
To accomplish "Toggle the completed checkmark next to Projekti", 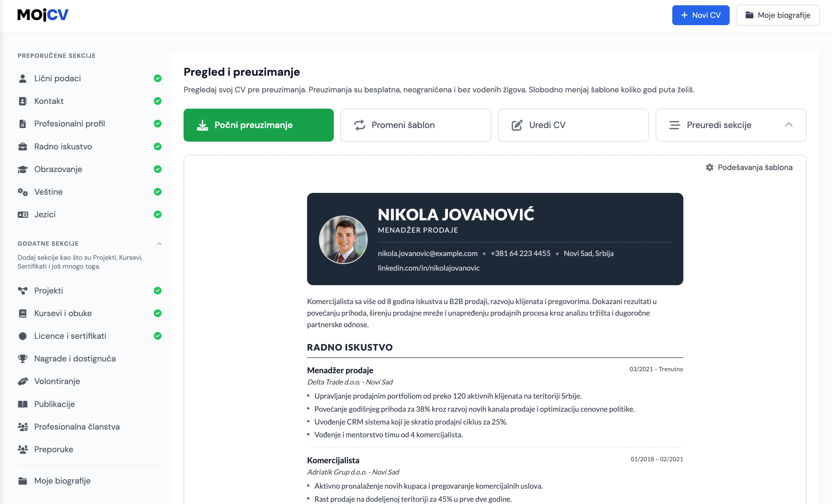I will point(158,291).
